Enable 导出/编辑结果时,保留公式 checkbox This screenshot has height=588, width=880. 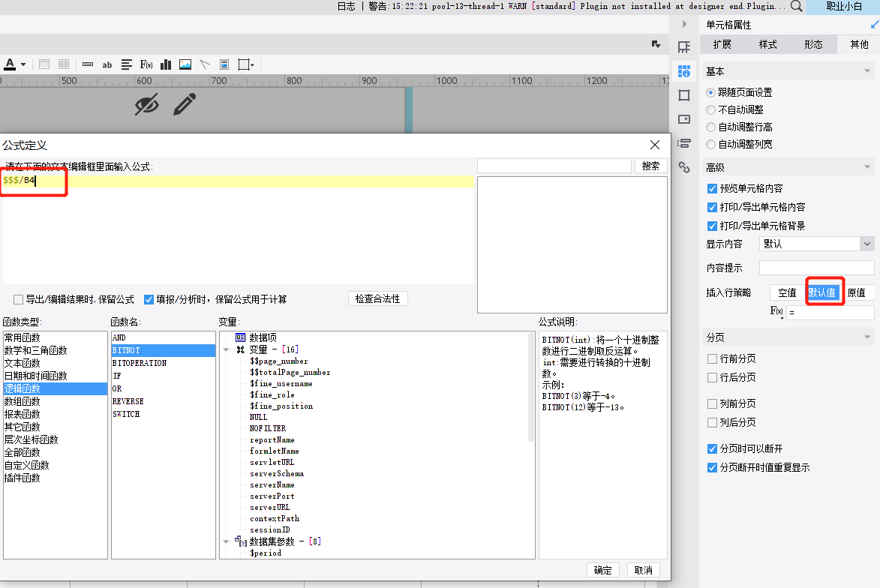[x=18, y=300]
